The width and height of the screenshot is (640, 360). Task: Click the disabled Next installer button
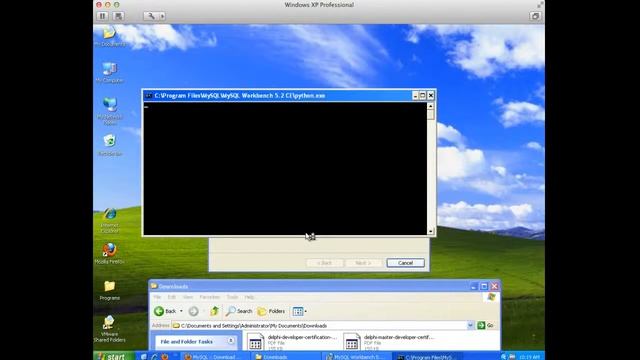pyautogui.click(x=363, y=263)
